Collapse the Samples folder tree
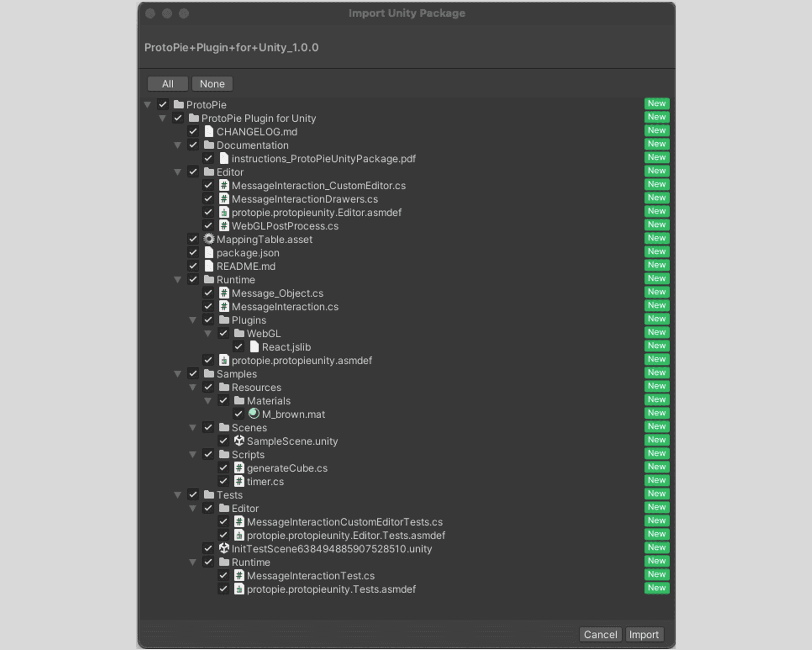The height and width of the screenshot is (650, 812). point(178,374)
